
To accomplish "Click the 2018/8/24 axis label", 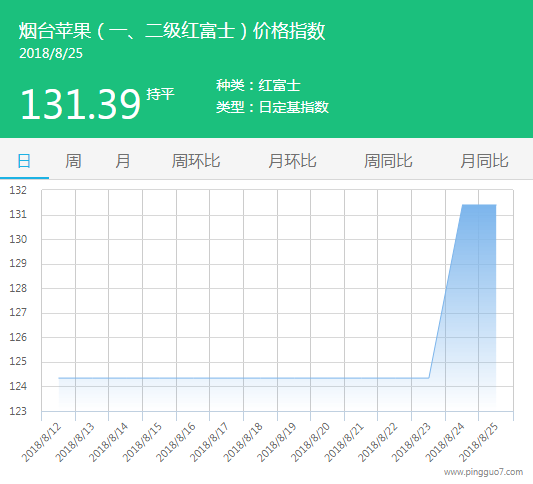I will click(445, 442).
